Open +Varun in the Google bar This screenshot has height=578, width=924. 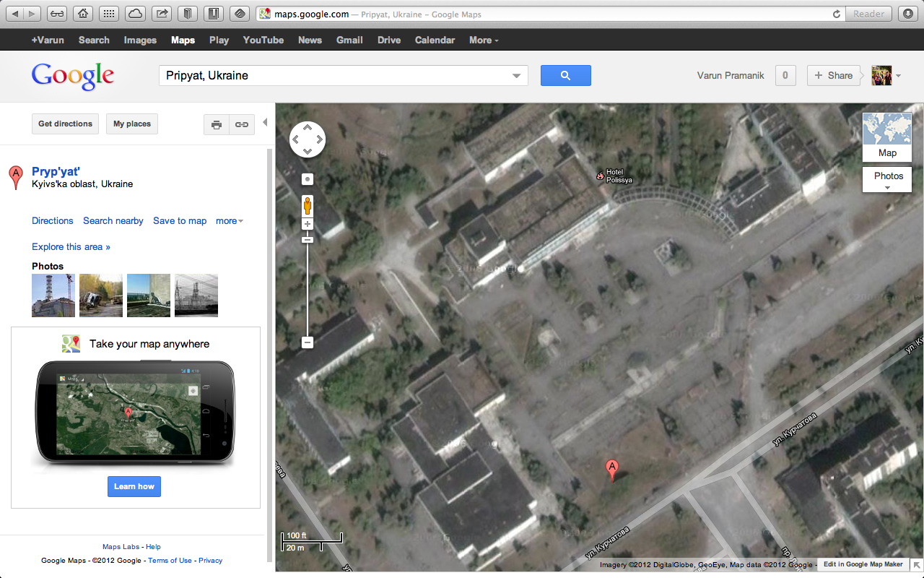tap(48, 40)
